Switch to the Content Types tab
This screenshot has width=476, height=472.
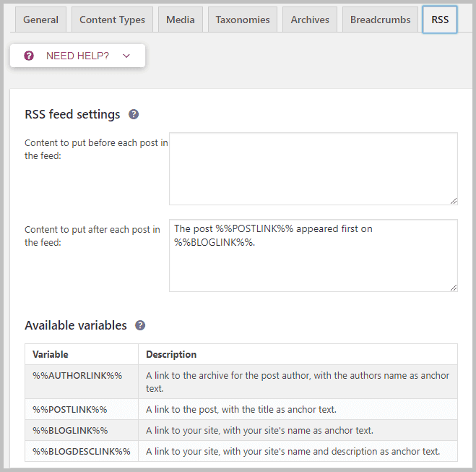pos(112,20)
